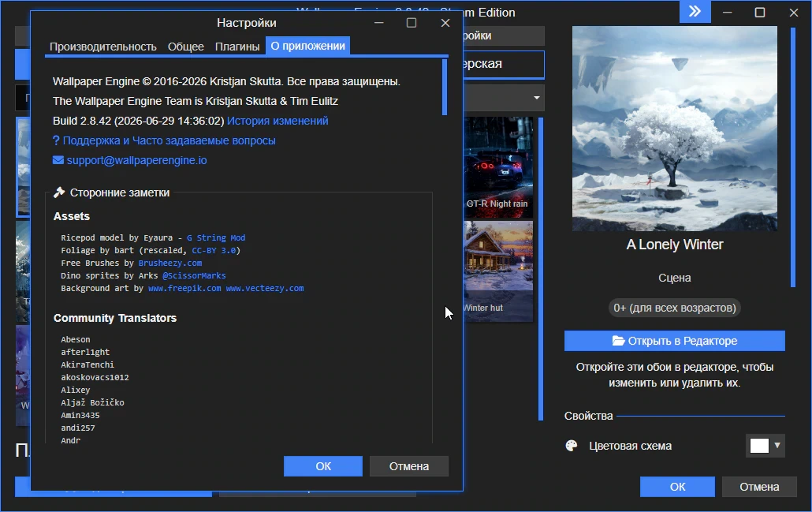This screenshot has height=512, width=812.
Task: Maximize the Настройки dialog
Action: pos(412,23)
